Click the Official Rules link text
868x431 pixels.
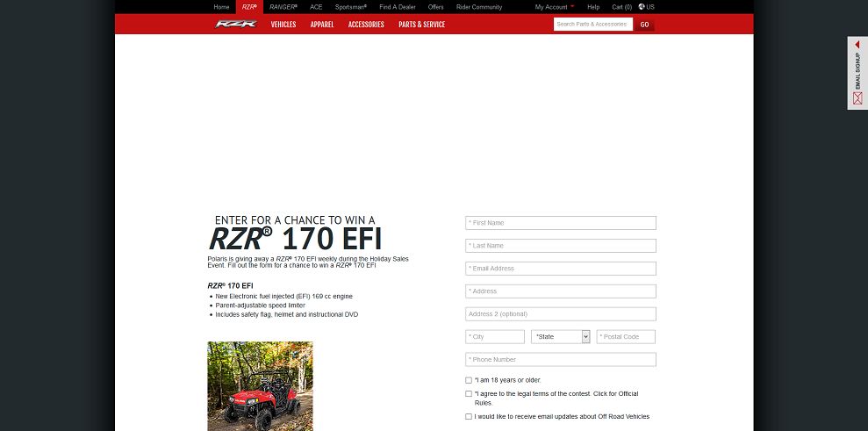pyautogui.click(x=557, y=399)
